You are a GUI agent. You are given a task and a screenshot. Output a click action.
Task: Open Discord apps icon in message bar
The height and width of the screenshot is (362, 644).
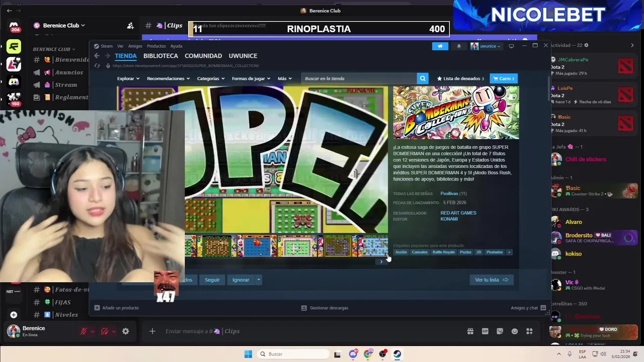point(529,331)
